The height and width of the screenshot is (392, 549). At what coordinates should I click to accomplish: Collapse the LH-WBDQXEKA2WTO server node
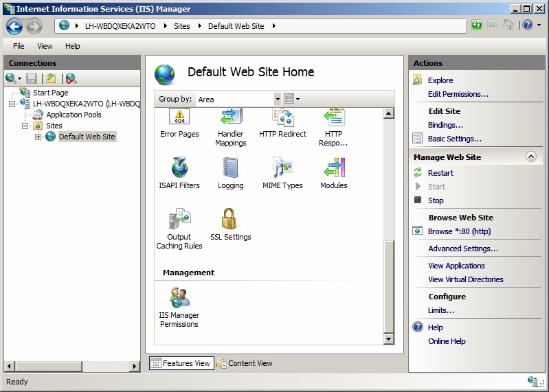click(x=12, y=104)
